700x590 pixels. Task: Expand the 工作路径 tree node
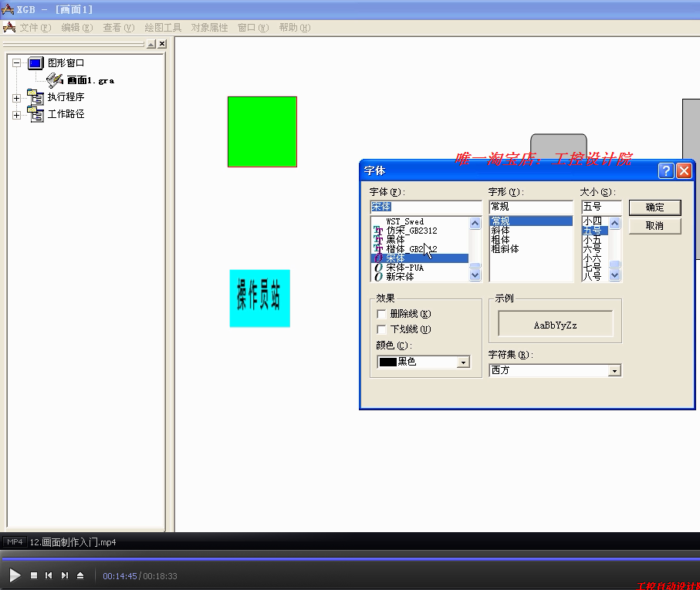pyautogui.click(x=16, y=115)
